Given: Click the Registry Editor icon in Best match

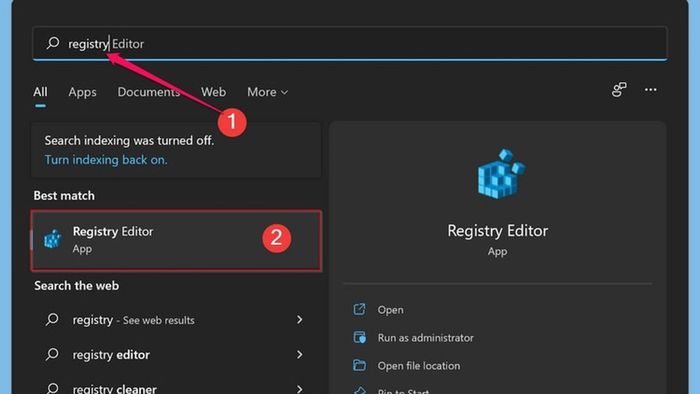Looking at the screenshot, I should pos(52,239).
